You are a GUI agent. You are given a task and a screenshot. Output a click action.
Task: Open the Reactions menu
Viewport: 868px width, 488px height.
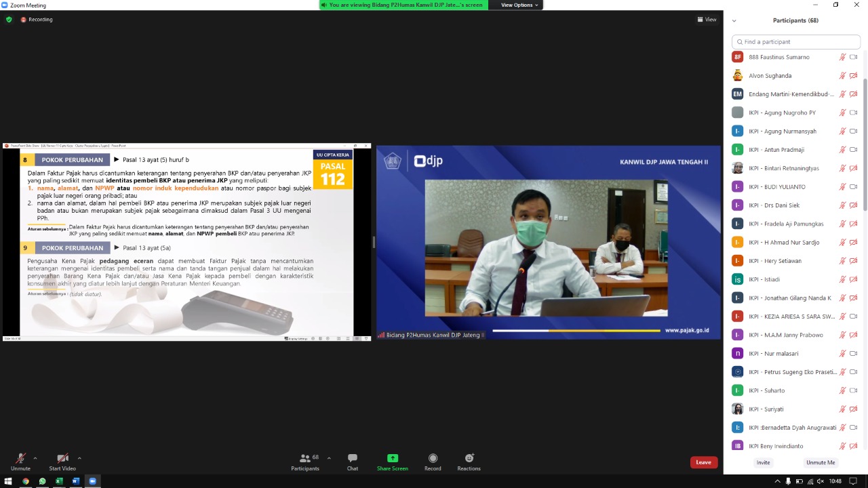[469, 462]
